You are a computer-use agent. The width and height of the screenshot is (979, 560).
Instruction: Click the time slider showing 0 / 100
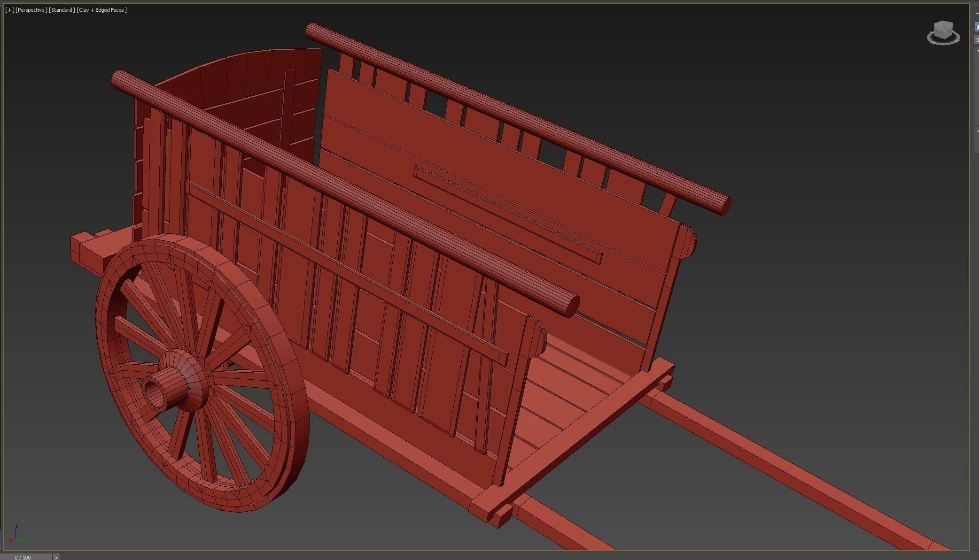pos(26,557)
